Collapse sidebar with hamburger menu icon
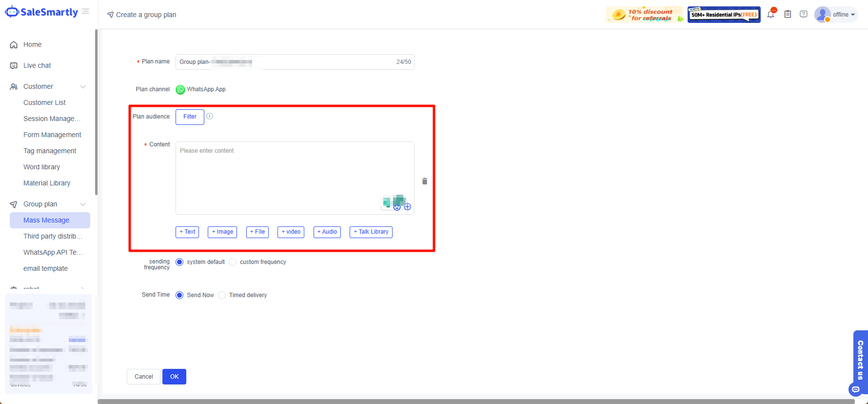The width and height of the screenshot is (868, 404). pos(85,12)
